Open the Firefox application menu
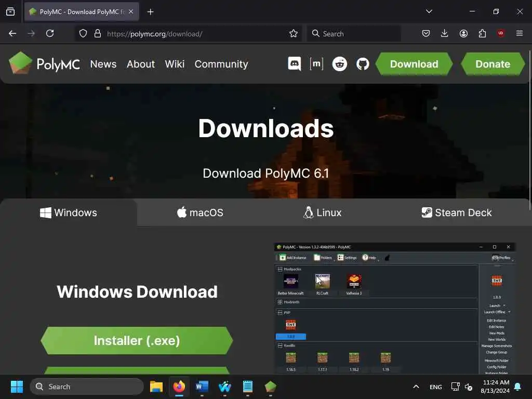532x399 pixels. (520, 33)
